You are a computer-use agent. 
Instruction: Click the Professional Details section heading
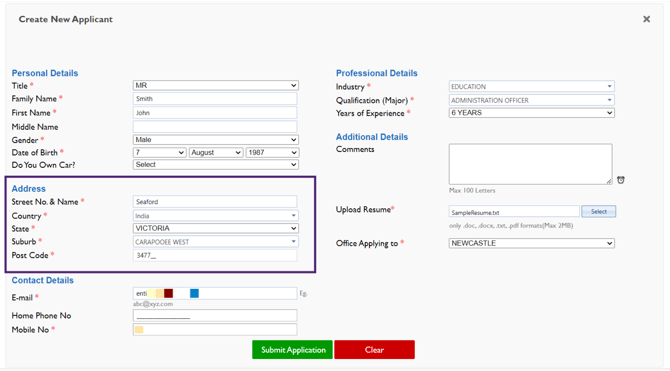pyautogui.click(x=376, y=73)
